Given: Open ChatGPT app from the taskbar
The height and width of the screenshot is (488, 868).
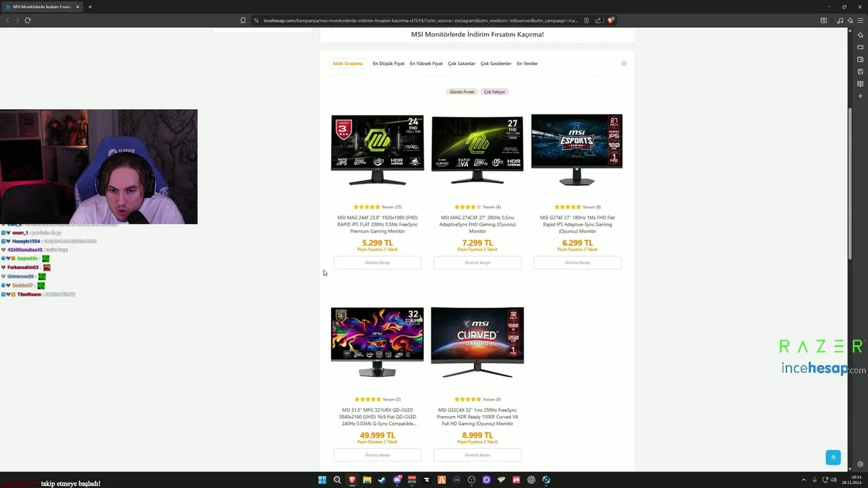Looking at the screenshot, I should point(531,480).
